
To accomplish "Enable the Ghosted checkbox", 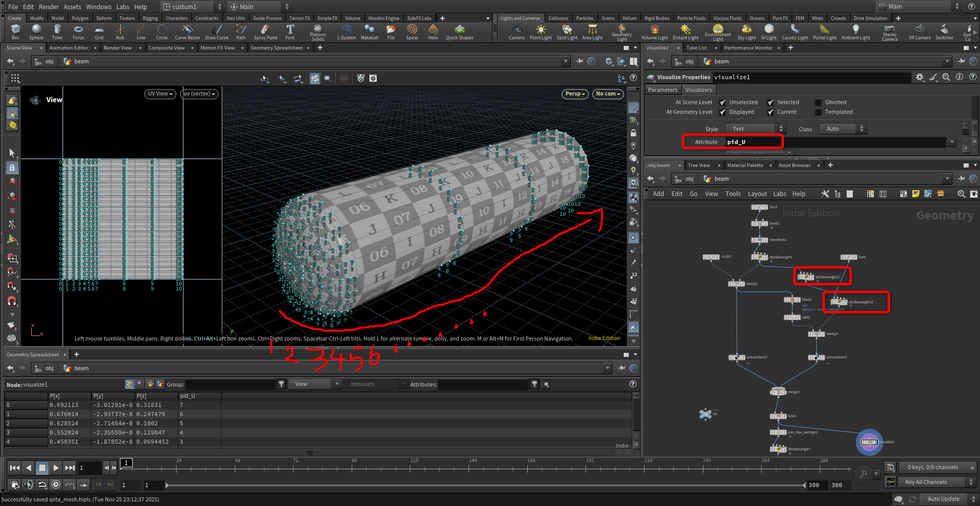I will 819,103.
